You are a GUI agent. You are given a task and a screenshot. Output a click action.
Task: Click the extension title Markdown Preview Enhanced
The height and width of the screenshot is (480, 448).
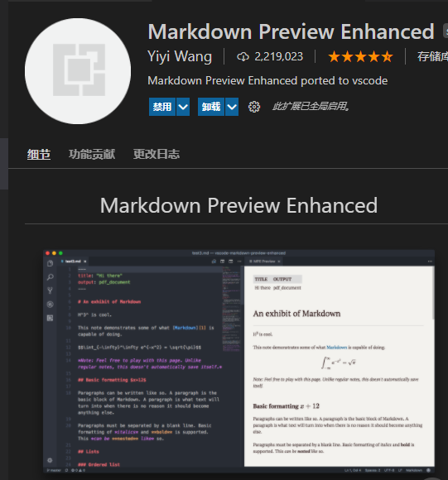pos(291,31)
